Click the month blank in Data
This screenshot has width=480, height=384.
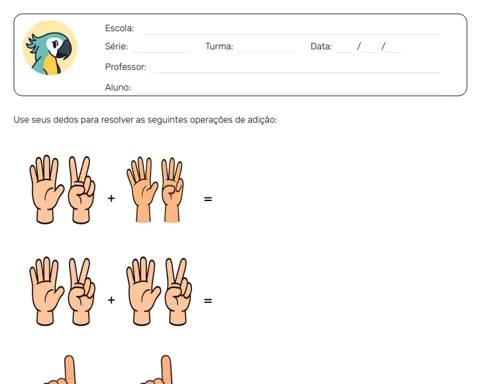tap(369, 52)
